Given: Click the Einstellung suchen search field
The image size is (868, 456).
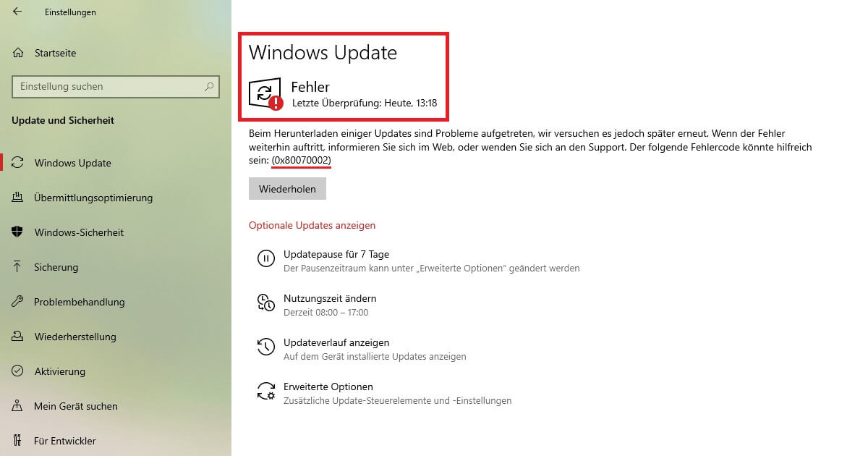Looking at the screenshot, I should click(116, 86).
